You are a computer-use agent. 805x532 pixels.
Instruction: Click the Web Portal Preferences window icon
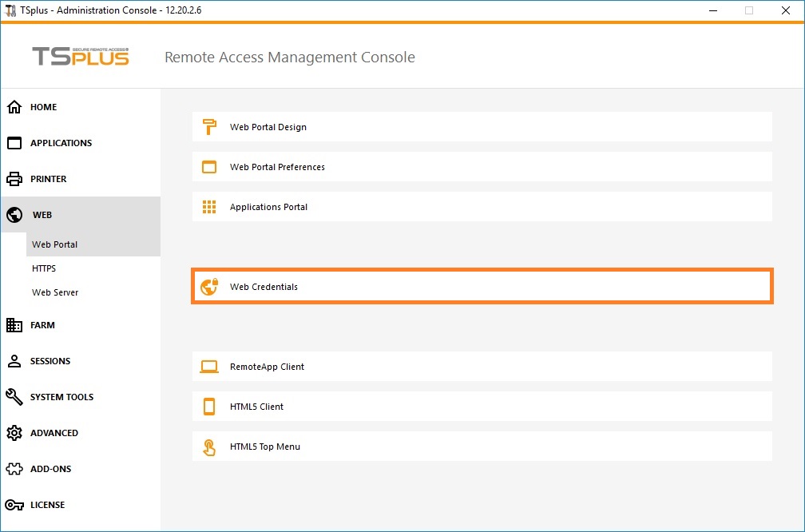209,167
